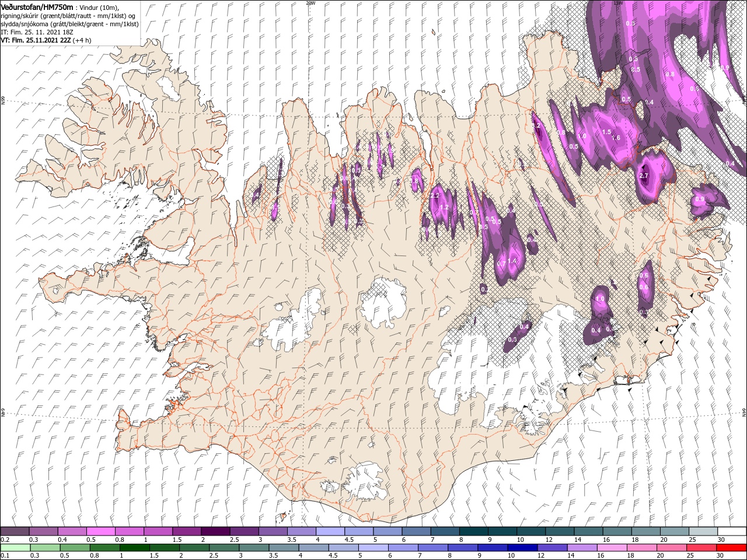Click the 'slydda/snjókoma' legend description line
747x560 pixels.
69,24
